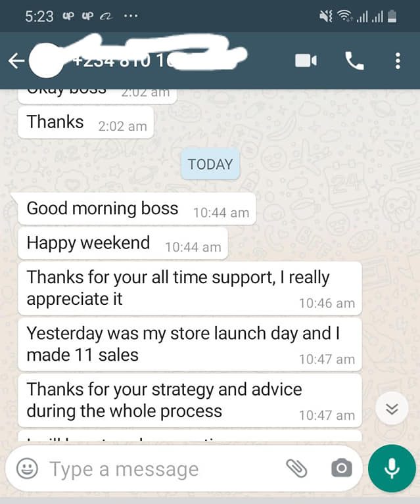Tap the microphone voice message button
This screenshot has height=504, width=420.
392,469
